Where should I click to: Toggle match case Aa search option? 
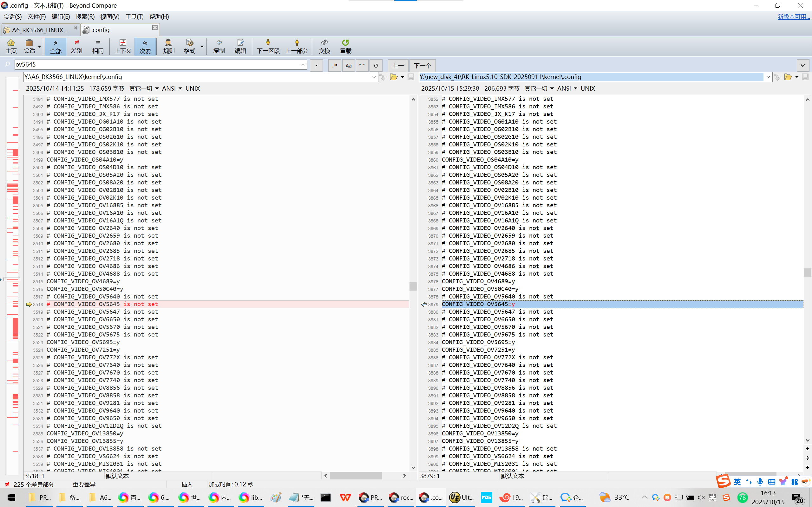[x=348, y=65]
